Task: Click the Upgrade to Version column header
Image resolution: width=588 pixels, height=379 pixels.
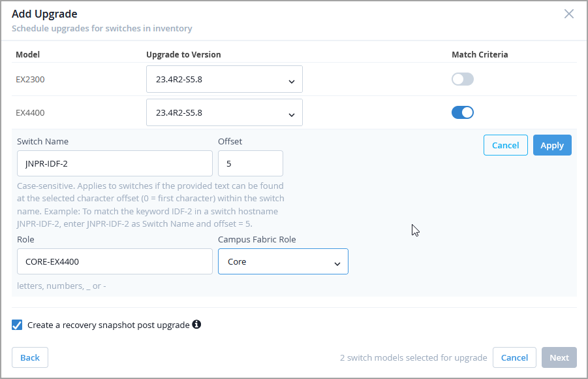Action: (x=183, y=54)
